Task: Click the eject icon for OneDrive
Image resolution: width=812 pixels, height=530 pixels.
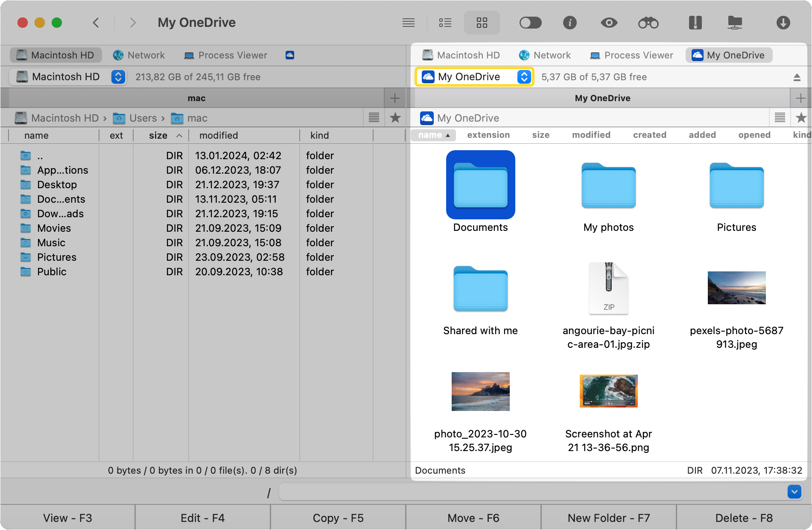Action: tap(797, 77)
